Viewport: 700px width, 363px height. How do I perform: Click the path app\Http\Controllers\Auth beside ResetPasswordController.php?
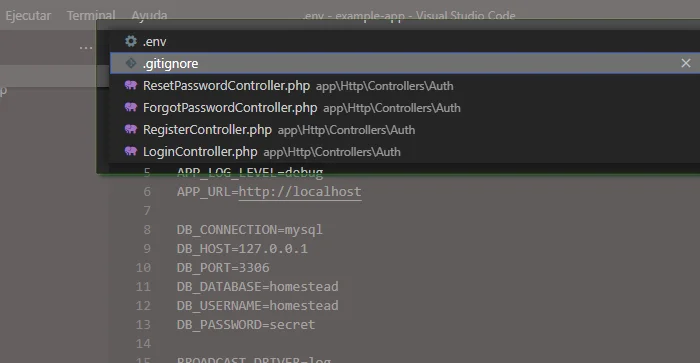[x=384, y=86]
